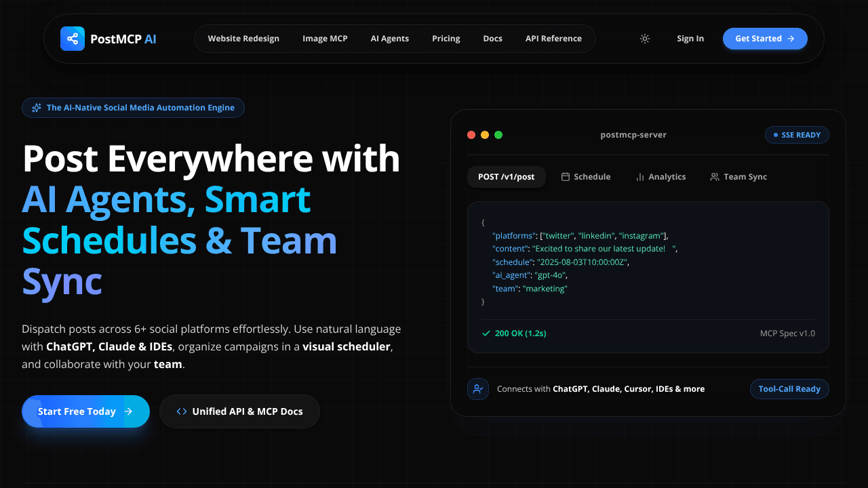This screenshot has width=868, height=488.
Task: Click the calendar icon on Schedule tab
Action: (x=566, y=177)
